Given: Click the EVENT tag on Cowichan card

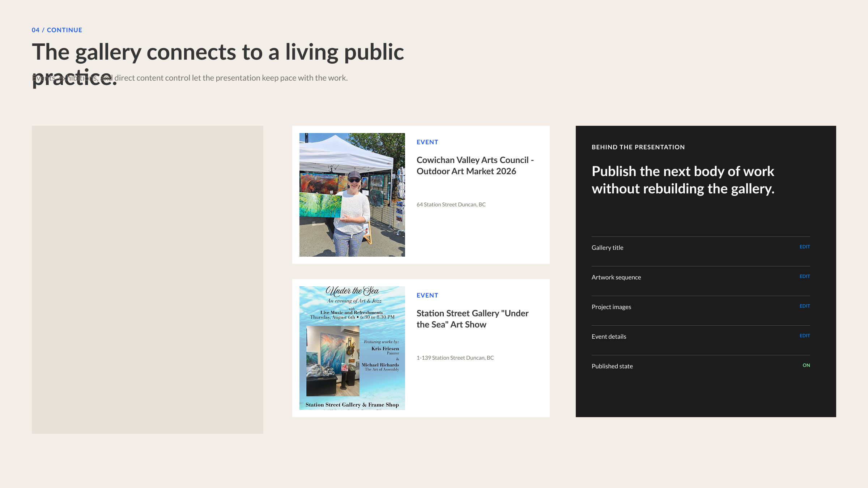Looking at the screenshot, I should tap(427, 142).
